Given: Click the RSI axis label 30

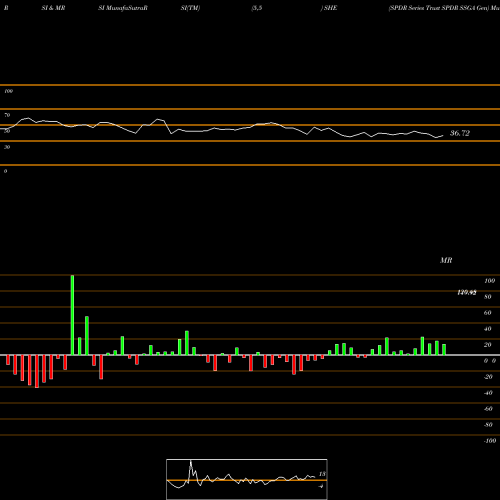Looking at the screenshot, I should pos(7,147).
